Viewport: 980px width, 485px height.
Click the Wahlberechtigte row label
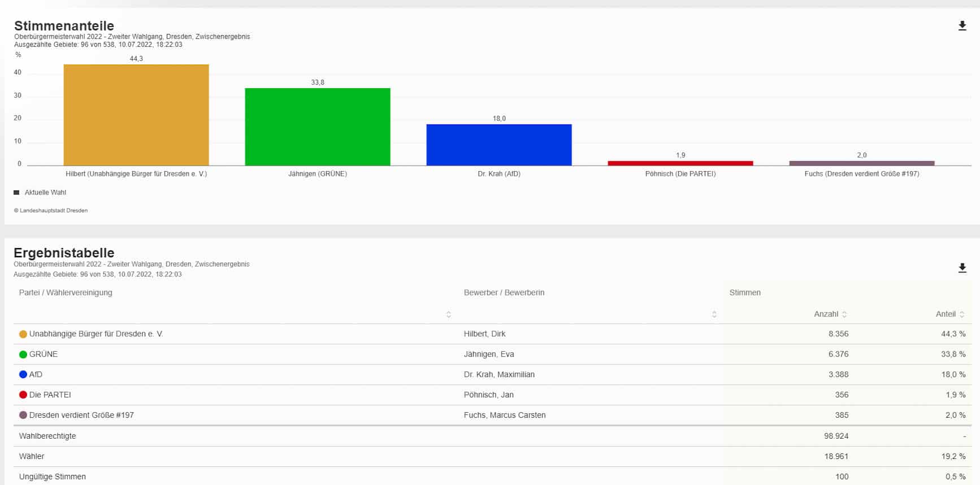[x=47, y=436]
